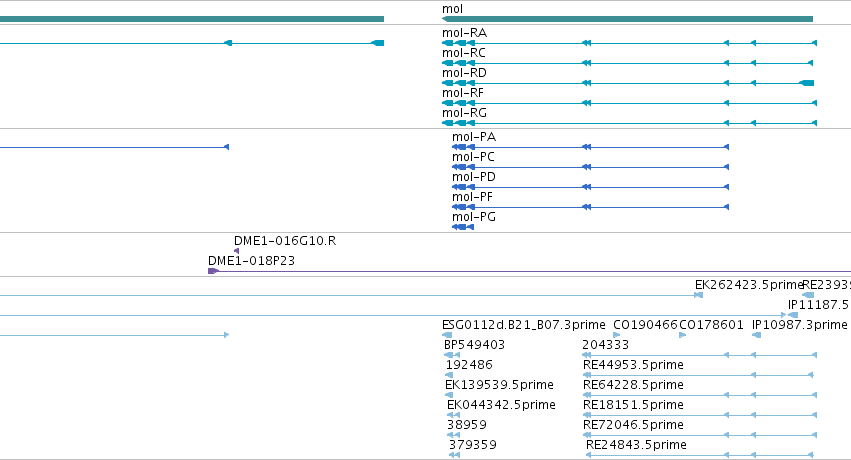Select EST 379359 label
The width and height of the screenshot is (851, 460).
tap(473, 445)
